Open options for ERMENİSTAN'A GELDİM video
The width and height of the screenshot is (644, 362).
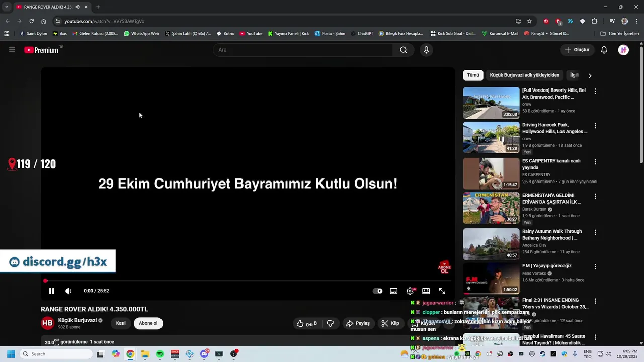(595, 196)
